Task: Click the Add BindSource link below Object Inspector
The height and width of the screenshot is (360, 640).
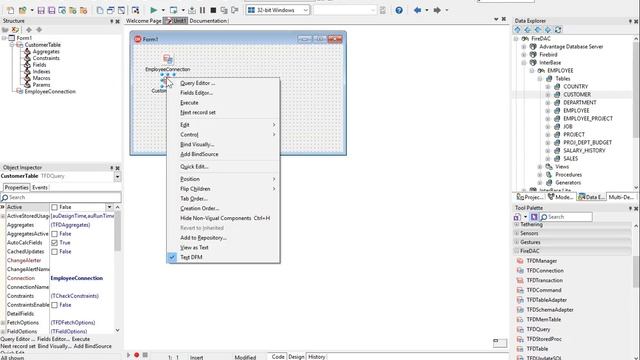Action: tap(93, 346)
